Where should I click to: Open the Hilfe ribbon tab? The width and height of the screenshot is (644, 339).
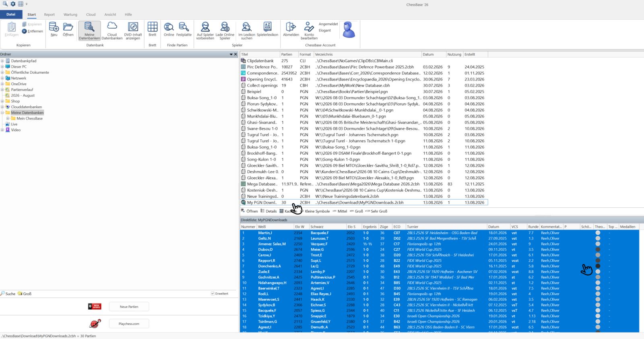[x=128, y=14]
